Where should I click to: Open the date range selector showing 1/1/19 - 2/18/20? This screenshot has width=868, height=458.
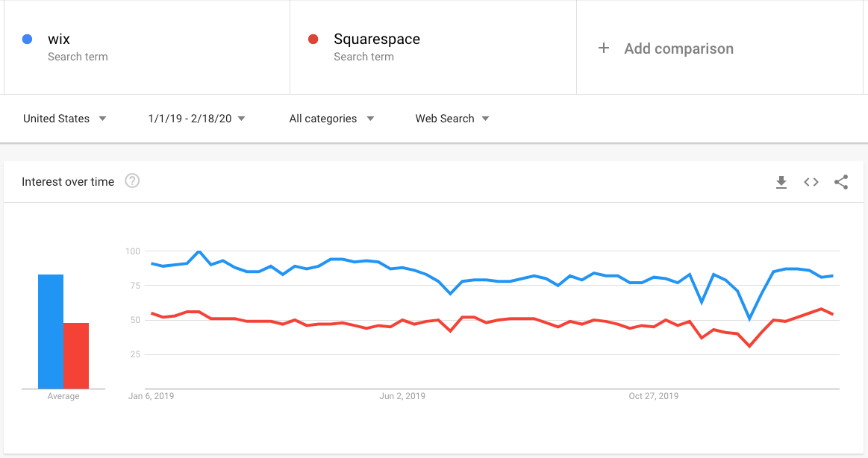[196, 118]
